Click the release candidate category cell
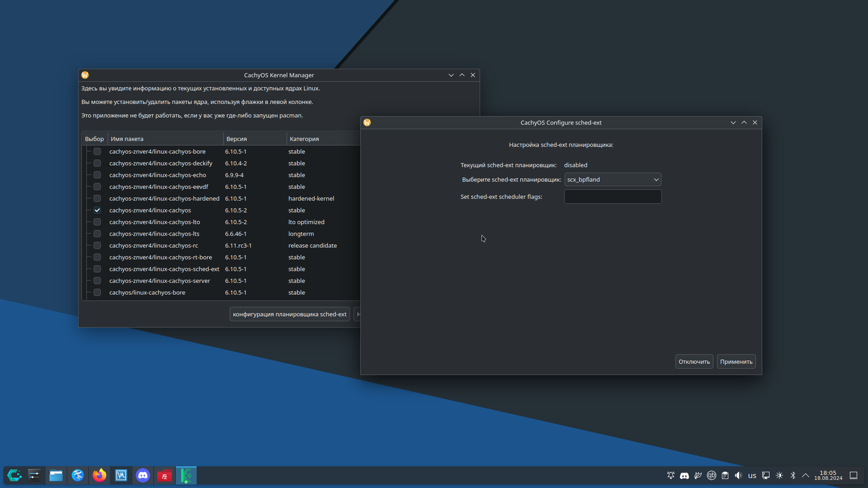Image resolution: width=868 pixels, height=488 pixels. click(312, 245)
